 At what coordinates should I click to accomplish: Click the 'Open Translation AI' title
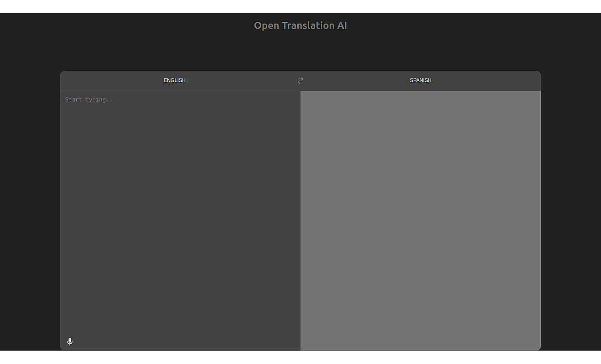coord(300,25)
